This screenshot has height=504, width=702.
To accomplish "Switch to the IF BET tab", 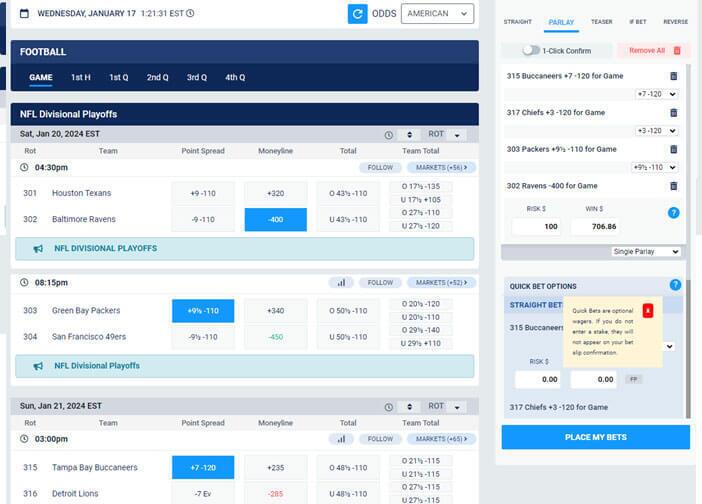I will (x=638, y=21).
